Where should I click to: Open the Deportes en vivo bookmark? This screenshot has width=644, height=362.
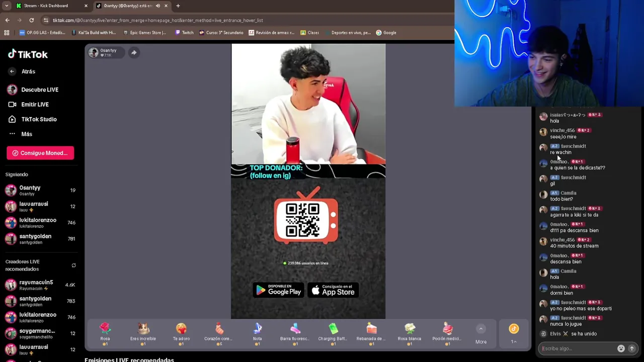[347, 33]
